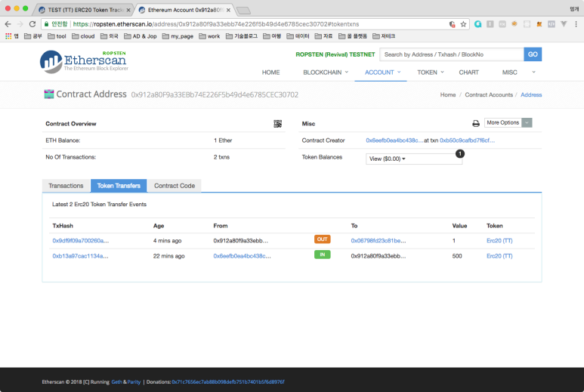The height and width of the screenshot is (392, 584).
Task: Click the IN badge in the second row
Action: (322, 255)
